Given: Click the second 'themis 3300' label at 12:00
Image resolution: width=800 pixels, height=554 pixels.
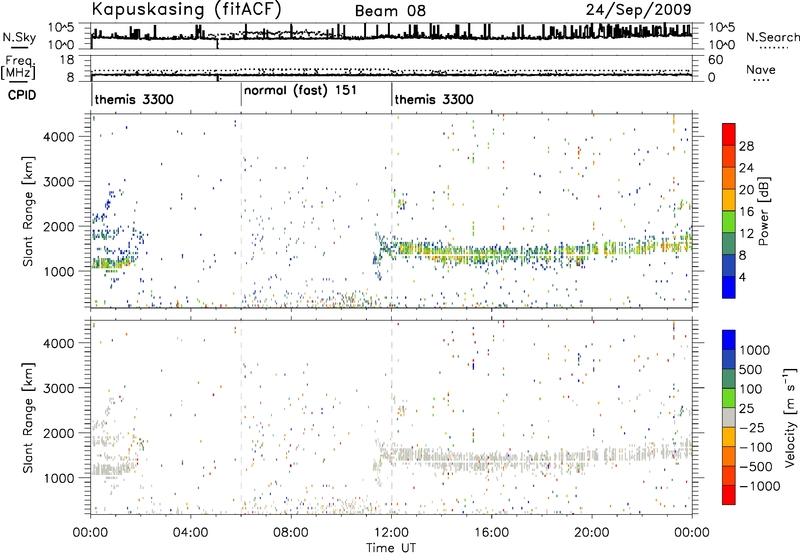Looking at the screenshot, I should coord(434,99).
